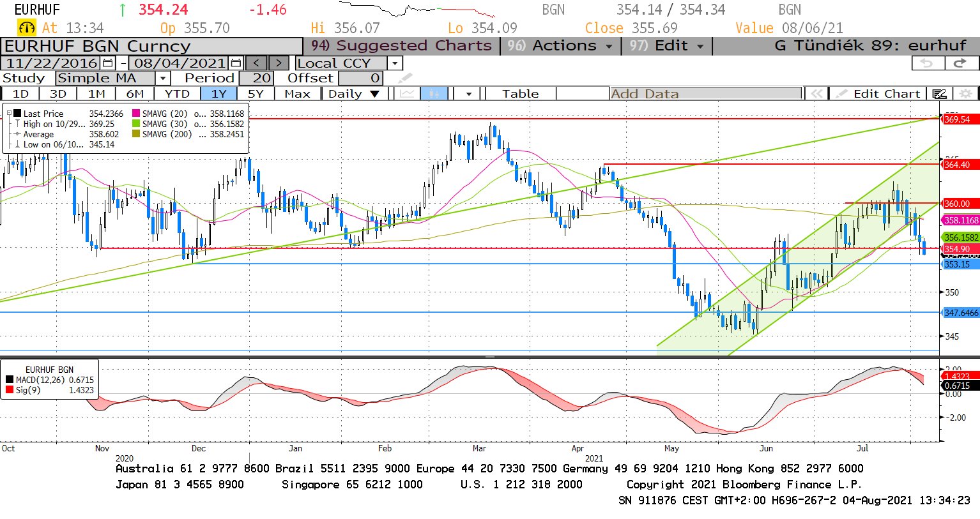This screenshot has height=519, width=980.
Task: Click green SMAVG (30) color swatch
Action: pos(136,124)
